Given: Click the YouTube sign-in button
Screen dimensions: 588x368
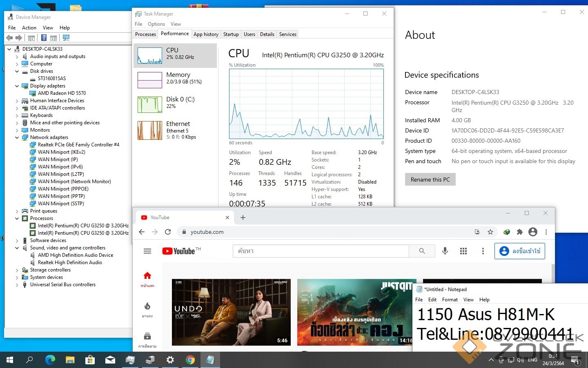Looking at the screenshot, I should 520,251.
